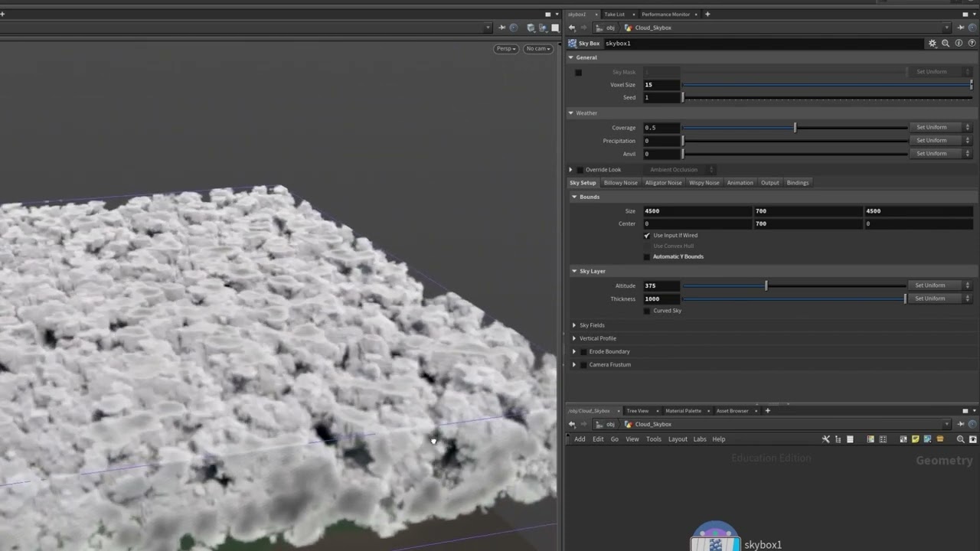Screen dimensions: 980x551
Task: Adjust the Coverage slider handle
Action: coord(795,128)
